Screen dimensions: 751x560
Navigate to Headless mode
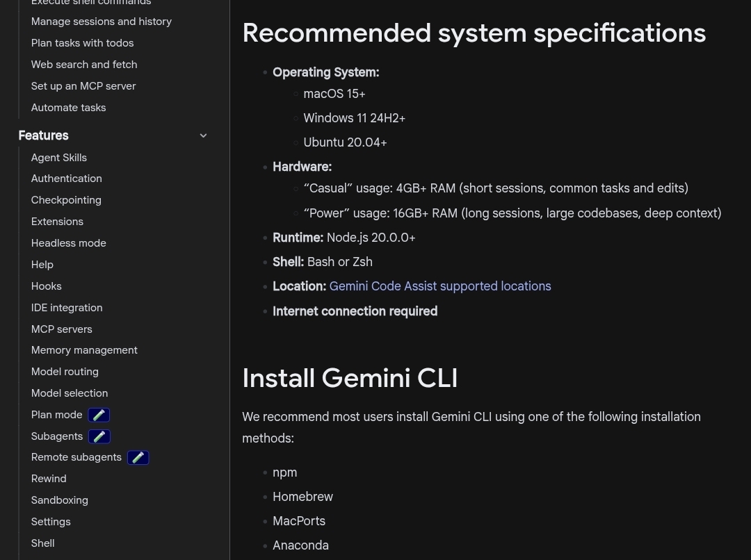tap(69, 243)
